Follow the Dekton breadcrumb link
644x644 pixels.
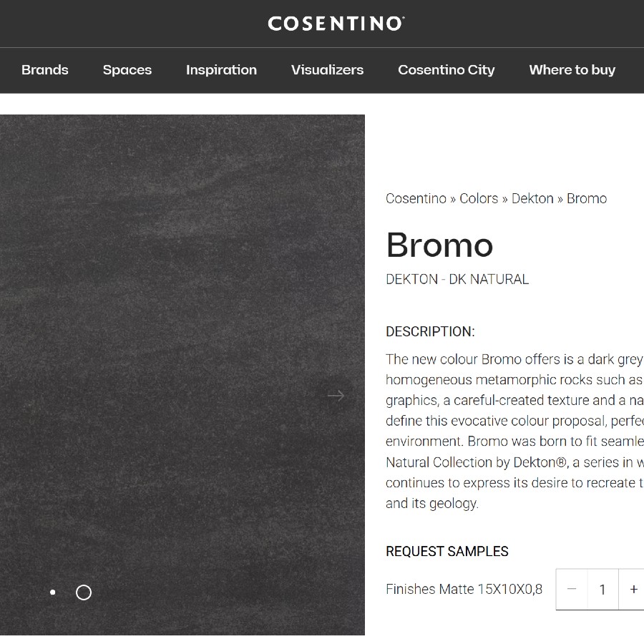point(532,198)
